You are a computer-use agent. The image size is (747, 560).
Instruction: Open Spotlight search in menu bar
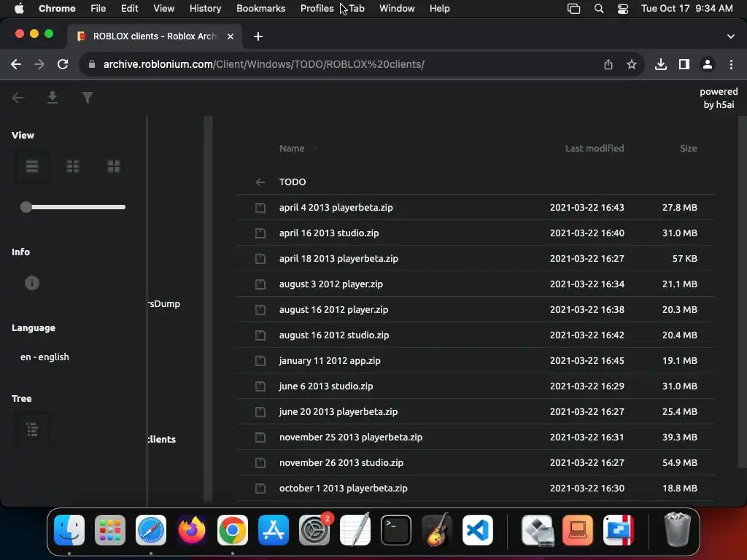coord(599,9)
